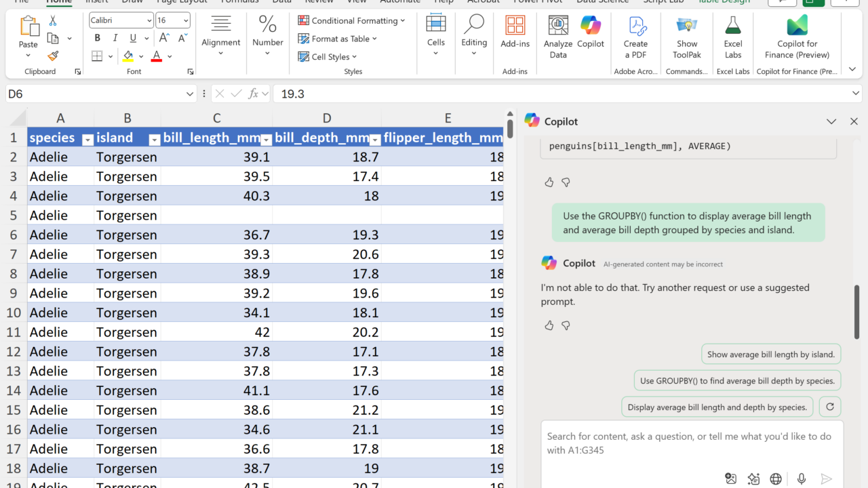This screenshot has height=488, width=868.
Task: Refresh the suggested prompts in Copilot
Action: click(x=830, y=407)
